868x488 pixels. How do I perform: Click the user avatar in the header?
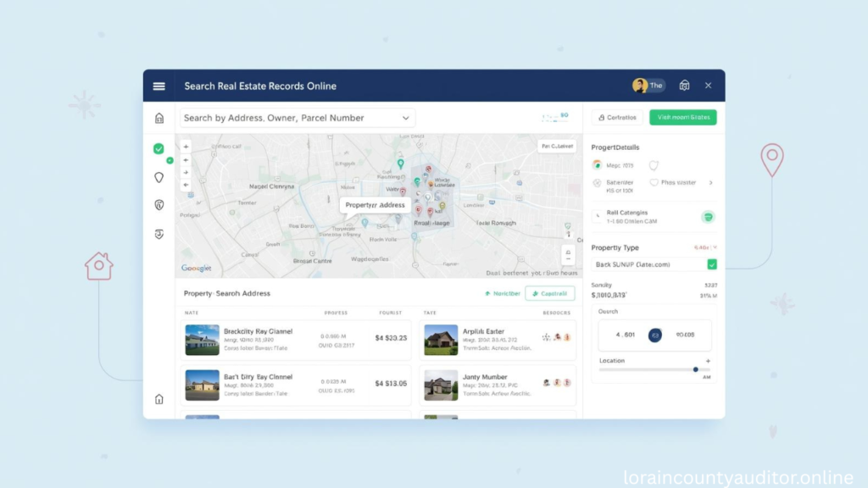[640, 85]
